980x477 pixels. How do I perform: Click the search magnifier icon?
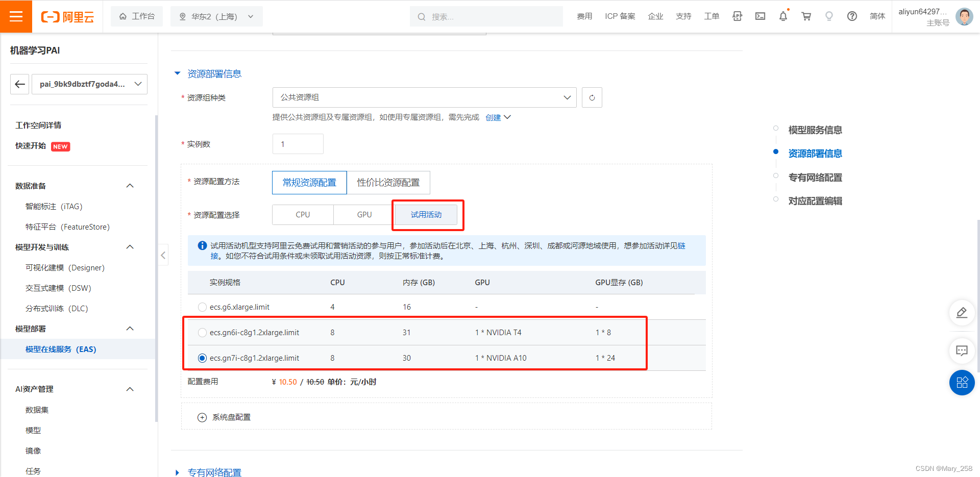(x=422, y=17)
